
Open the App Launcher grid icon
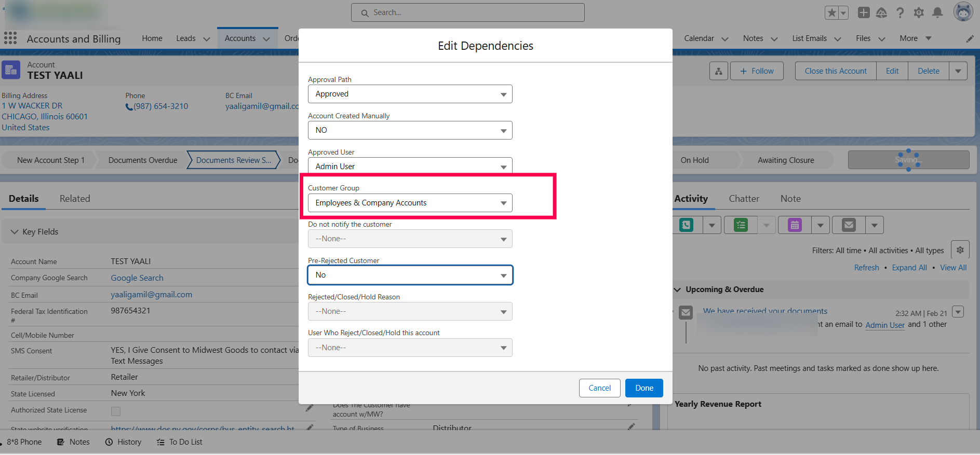click(x=10, y=38)
